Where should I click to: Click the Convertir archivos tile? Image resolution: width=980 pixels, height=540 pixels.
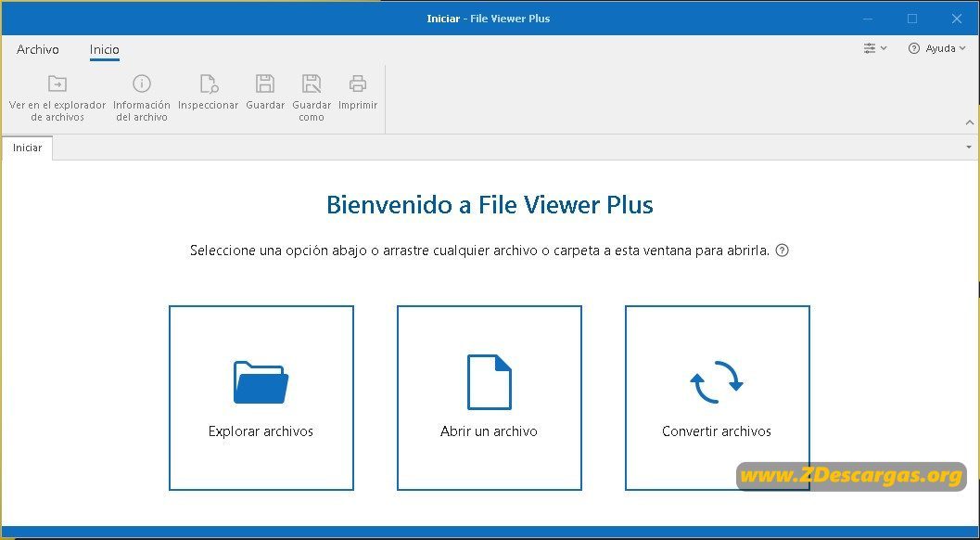[x=717, y=398]
